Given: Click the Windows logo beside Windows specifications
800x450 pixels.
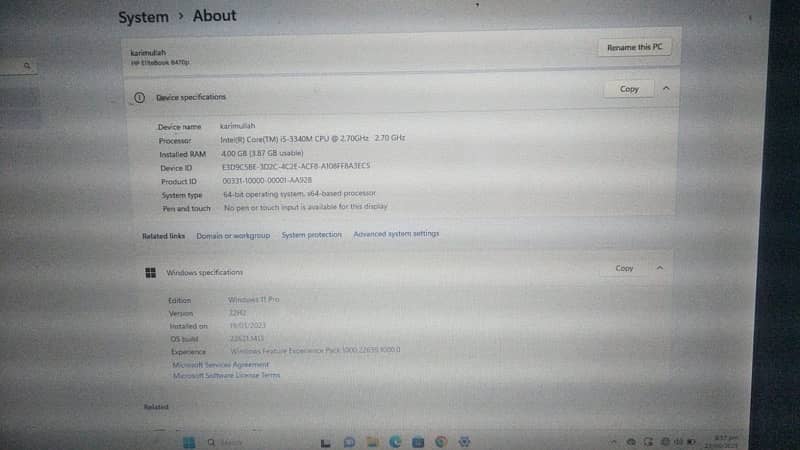Looking at the screenshot, I should [x=151, y=272].
